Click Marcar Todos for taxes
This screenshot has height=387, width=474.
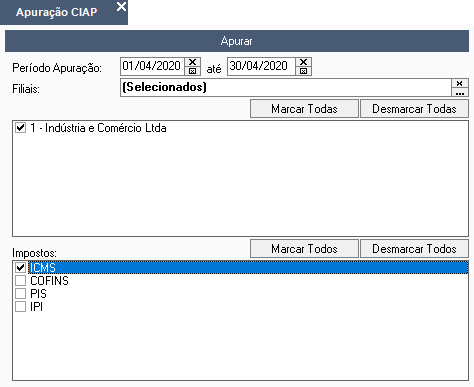coord(304,249)
